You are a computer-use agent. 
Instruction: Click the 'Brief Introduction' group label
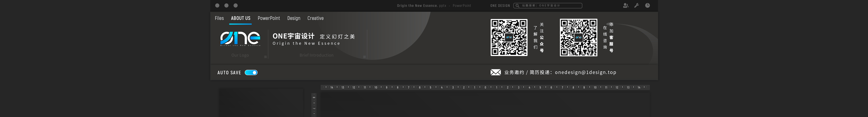[x=316, y=55]
